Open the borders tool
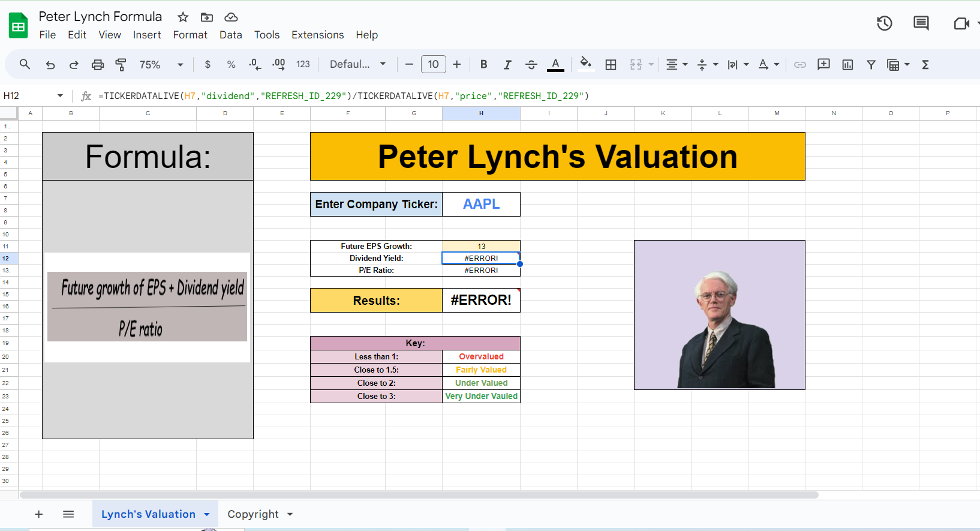The image size is (980, 531). [611, 65]
